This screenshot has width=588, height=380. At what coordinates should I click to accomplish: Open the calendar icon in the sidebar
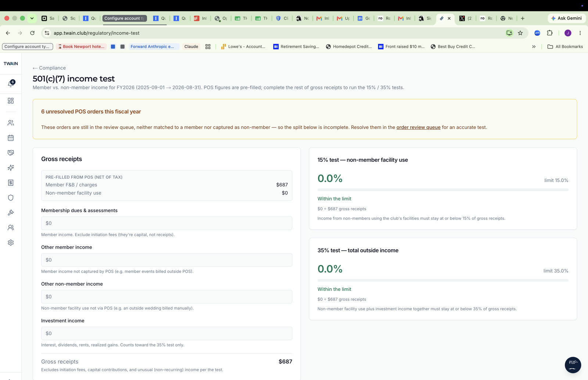(11, 138)
